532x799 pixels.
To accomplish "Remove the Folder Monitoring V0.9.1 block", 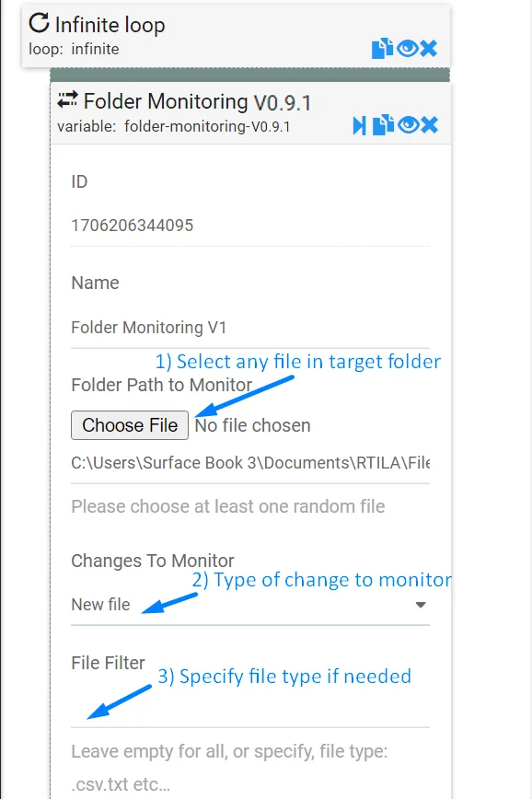I will click(430, 125).
